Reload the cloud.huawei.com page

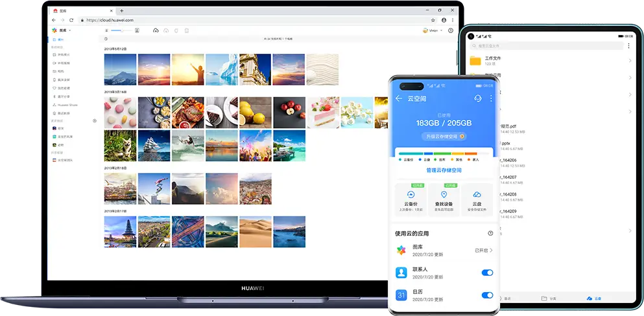71,20
